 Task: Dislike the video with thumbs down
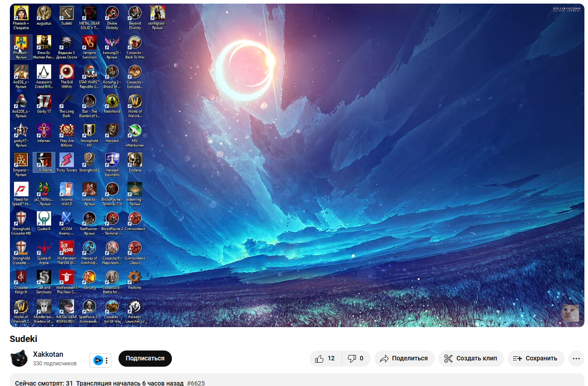pos(356,359)
